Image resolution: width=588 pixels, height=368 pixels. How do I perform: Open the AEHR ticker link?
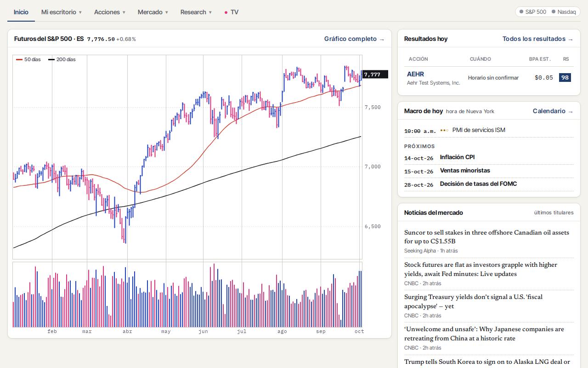tap(415, 74)
